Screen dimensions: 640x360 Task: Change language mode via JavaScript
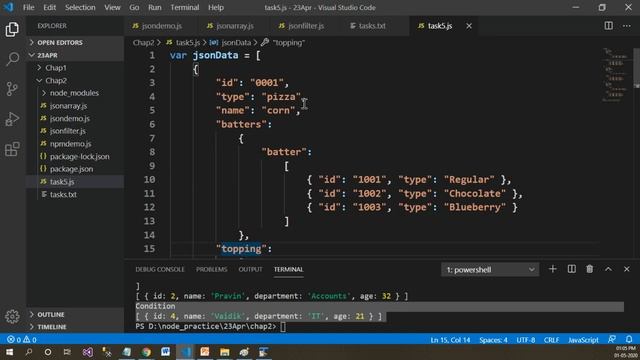pos(583,340)
